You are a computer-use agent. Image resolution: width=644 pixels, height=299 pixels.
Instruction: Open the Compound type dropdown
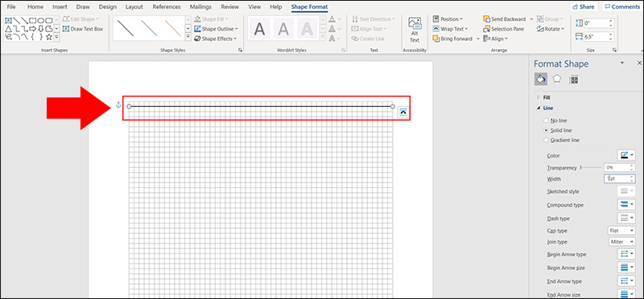pyautogui.click(x=626, y=205)
